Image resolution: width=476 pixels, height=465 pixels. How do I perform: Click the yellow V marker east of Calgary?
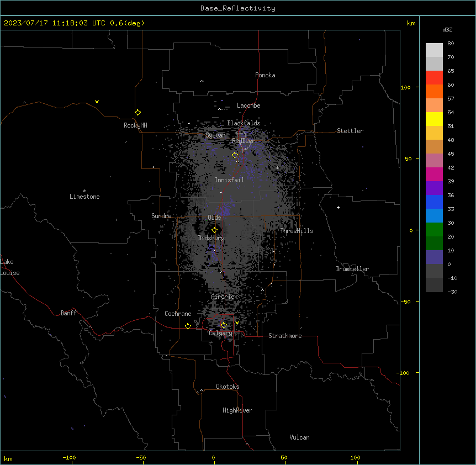[x=237, y=323]
